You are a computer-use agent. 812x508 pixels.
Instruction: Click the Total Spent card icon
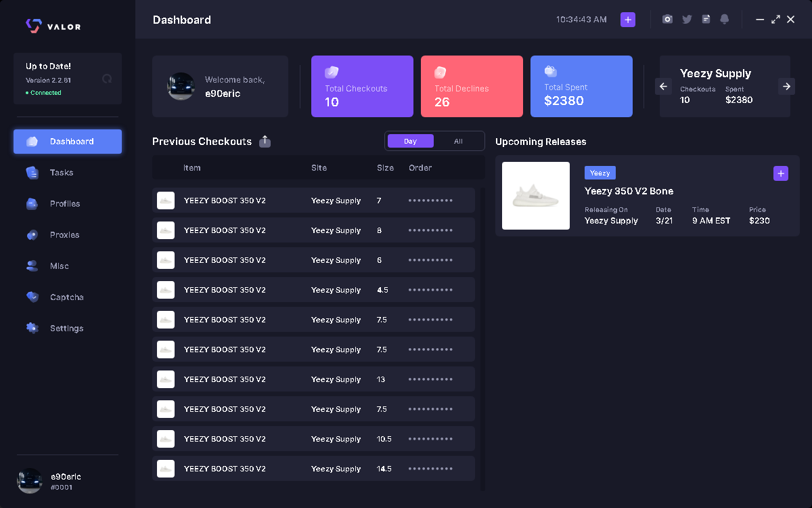[550, 71]
